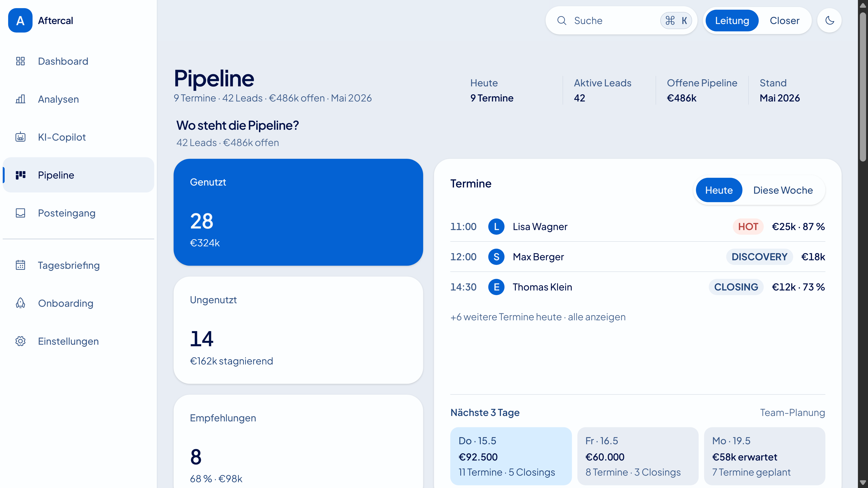This screenshot has height=488, width=868.
Task: Open Posteingang in sidebar
Action: click(78, 213)
